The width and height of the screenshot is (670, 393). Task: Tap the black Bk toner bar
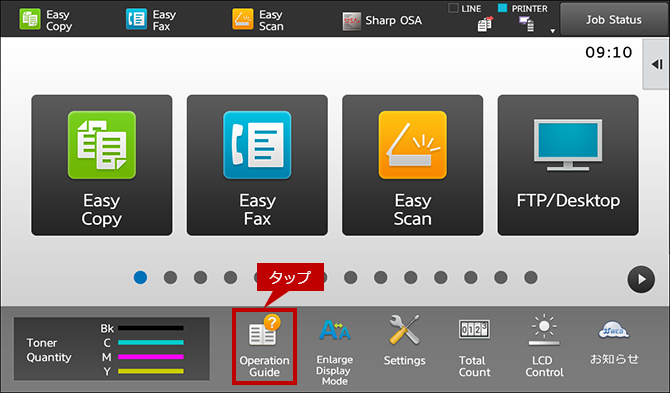[x=151, y=328]
